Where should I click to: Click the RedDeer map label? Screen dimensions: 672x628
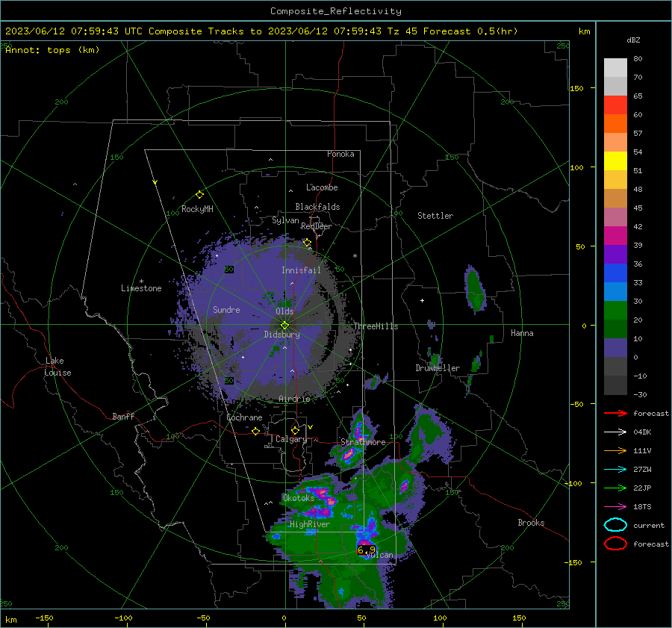317,226
